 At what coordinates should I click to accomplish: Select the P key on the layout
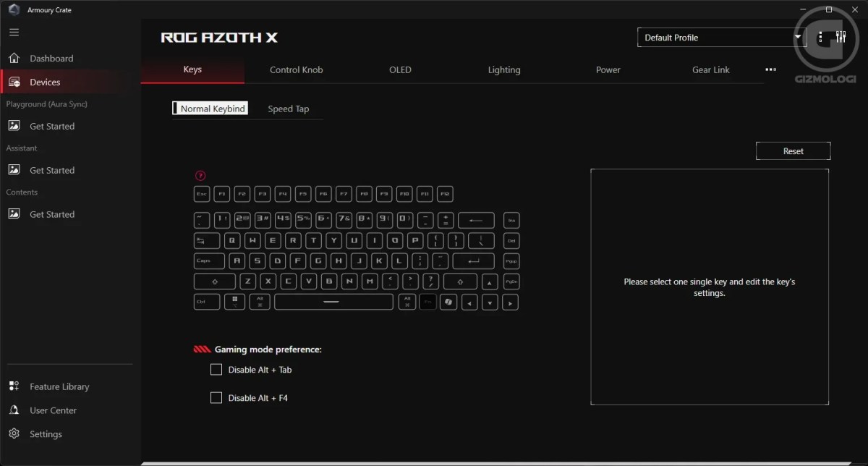click(416, 241)
